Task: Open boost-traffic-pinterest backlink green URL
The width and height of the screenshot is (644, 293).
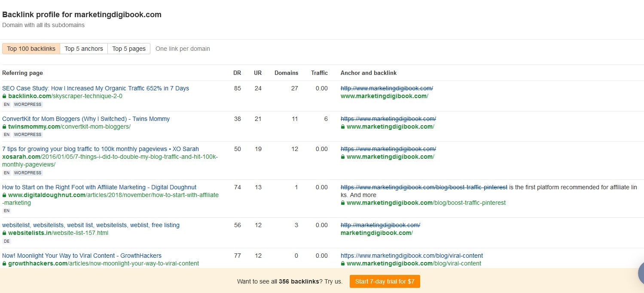Action: click(426, 203)
